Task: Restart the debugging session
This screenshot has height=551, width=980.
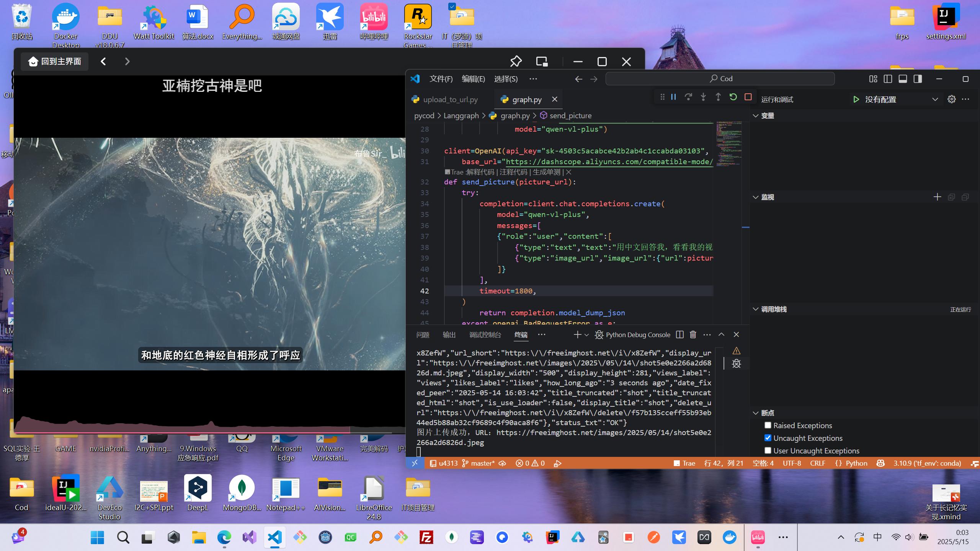Action: (733, 97)
